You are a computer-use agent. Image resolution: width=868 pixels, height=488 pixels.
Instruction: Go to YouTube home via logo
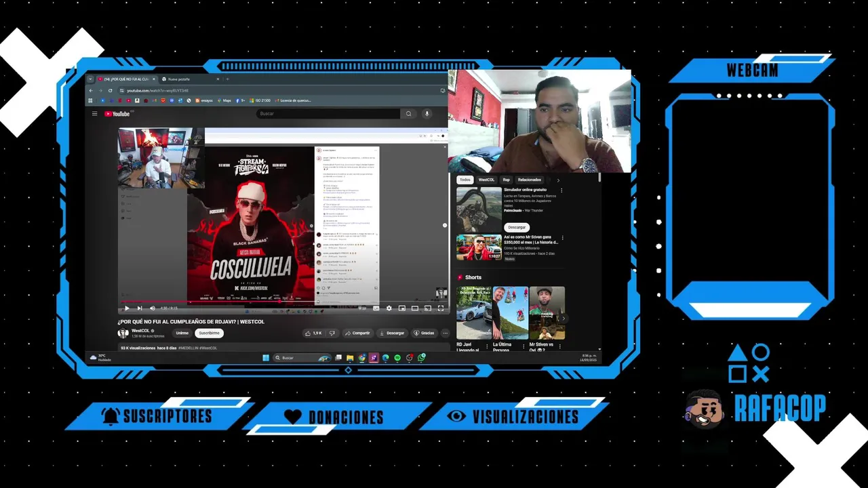[117, 114]
